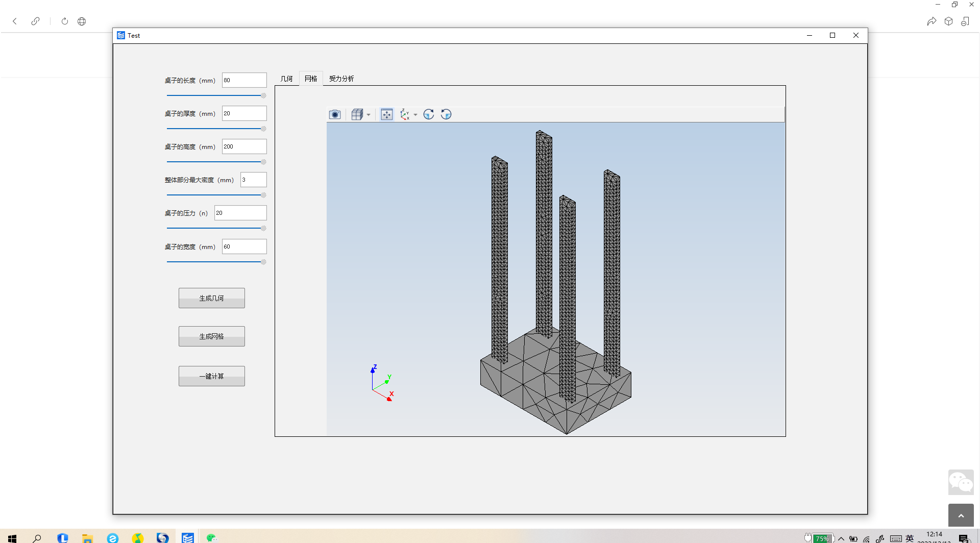Rotate the view counterclockwise
The height and width of the screenshot is (543, 980).
click(x=446, y=114)
